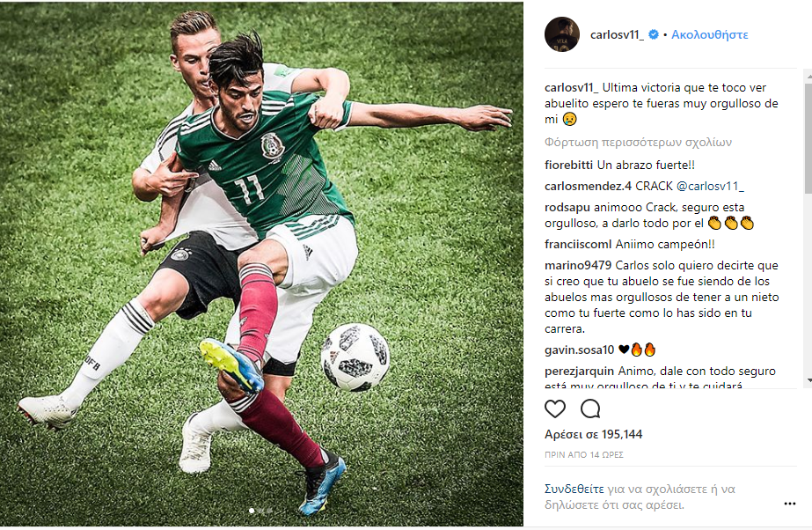Open marino9479 commenter profile

pyautogui.click(x=578, y=265)
